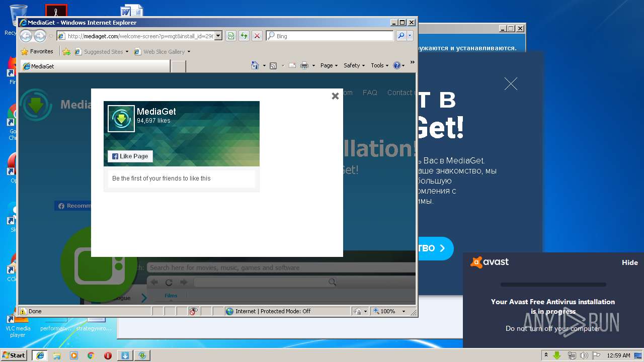Open search provider dropdown arrow

pyautogui.click(x=410, y=36)
